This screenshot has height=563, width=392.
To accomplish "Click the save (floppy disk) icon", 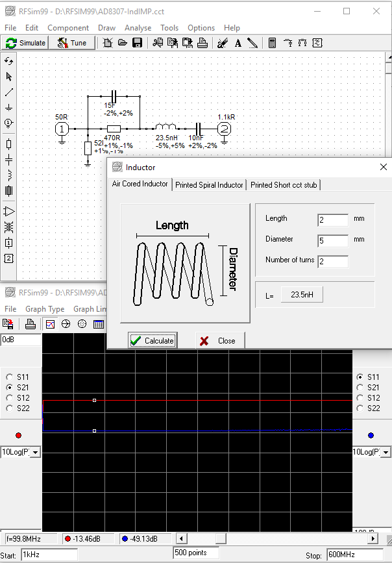I will click(137, 43).
